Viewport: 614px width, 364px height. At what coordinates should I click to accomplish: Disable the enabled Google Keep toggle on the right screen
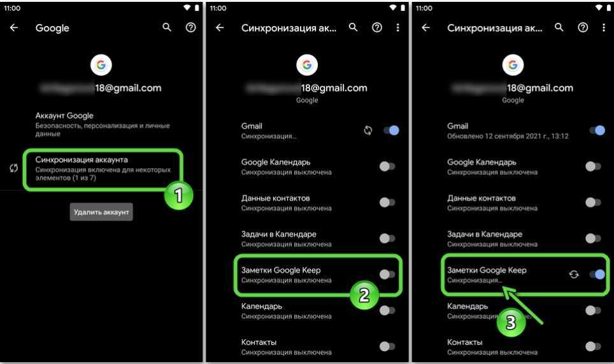597,274
